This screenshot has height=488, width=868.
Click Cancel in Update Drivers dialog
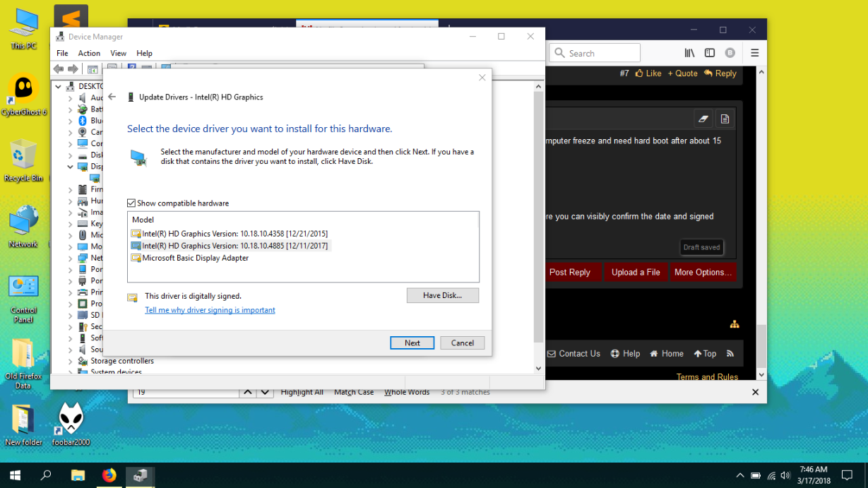click(x=463, y=343)
